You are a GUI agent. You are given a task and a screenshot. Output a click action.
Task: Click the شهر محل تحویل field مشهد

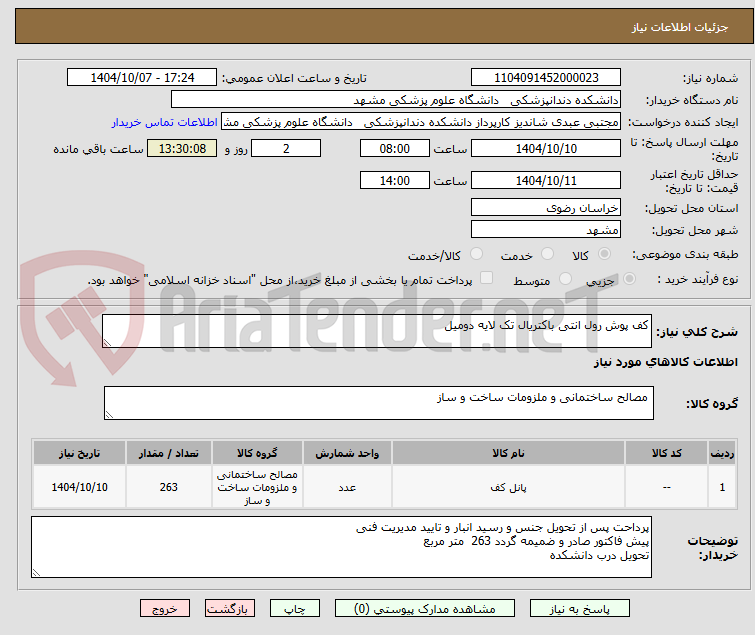pos(546,230)
